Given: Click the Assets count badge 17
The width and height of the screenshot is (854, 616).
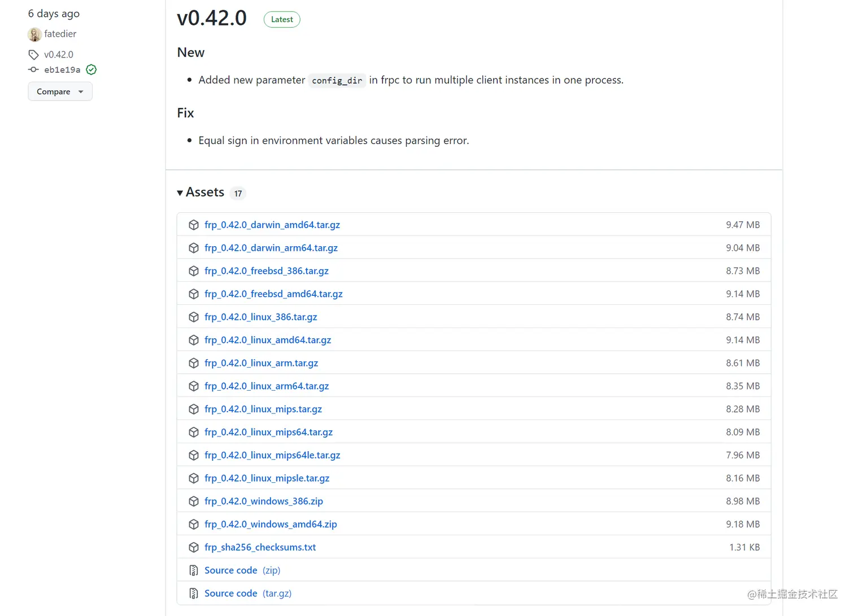Looking at the screenshot, I should coord(238,194).
